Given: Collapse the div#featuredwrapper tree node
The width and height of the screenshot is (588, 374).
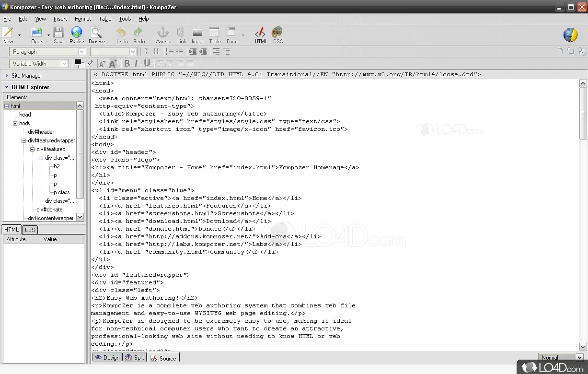Looking at the screenshot, I should tap(24, 140).
